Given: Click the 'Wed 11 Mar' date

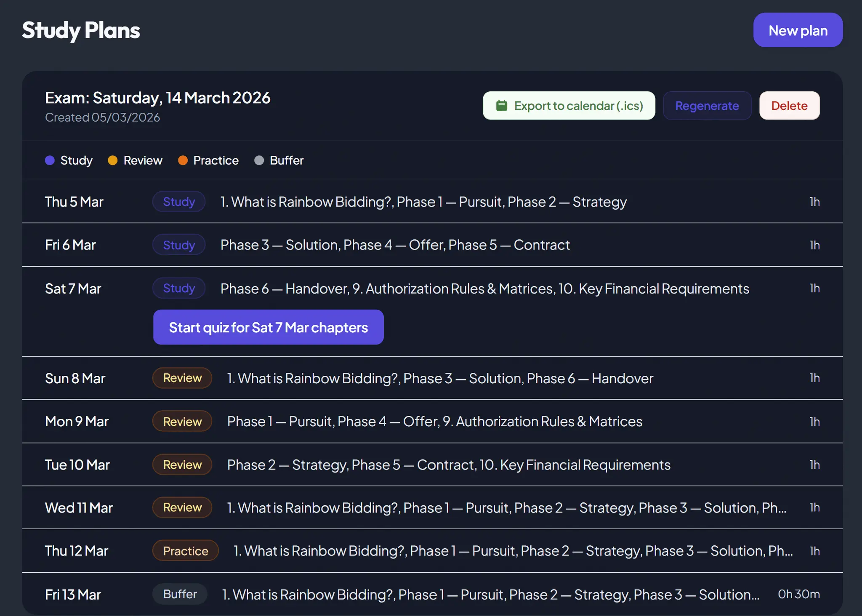Looking at the screenshot, I should pyautogui.click(x=79, y=508).
